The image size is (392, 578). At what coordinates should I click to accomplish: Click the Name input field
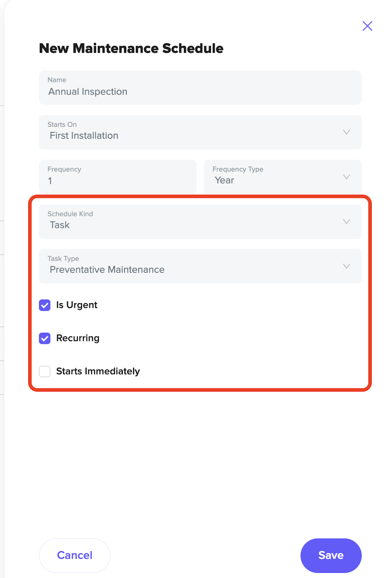(200, 87)
